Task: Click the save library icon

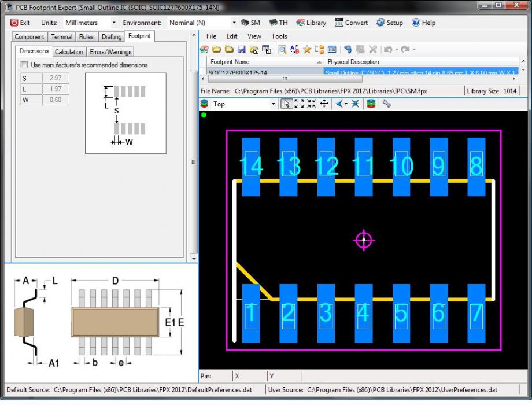Action: 242,50
